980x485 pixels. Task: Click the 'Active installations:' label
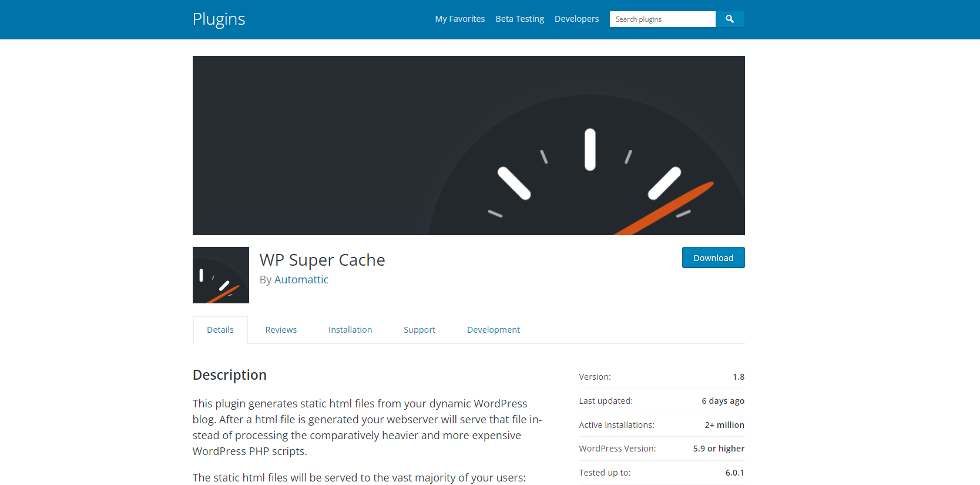616,425
